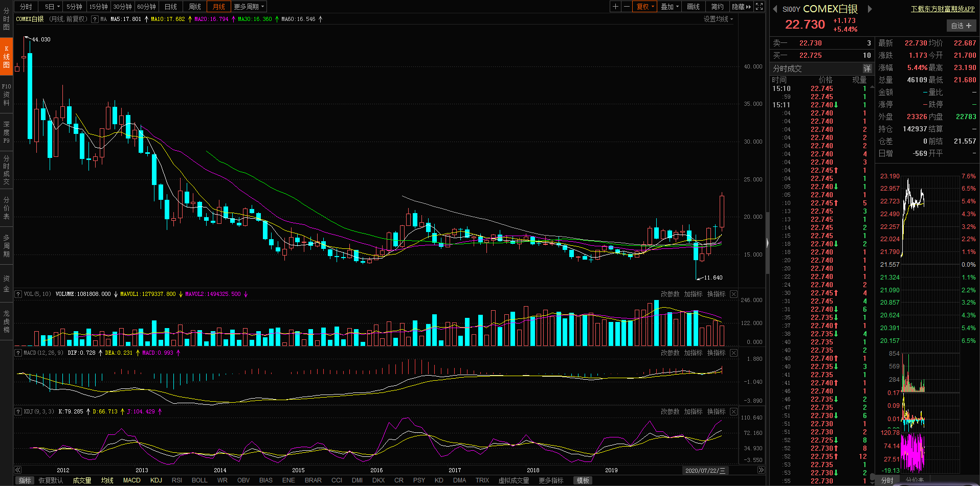Select the BOLL indicator tab

point(199,480)
